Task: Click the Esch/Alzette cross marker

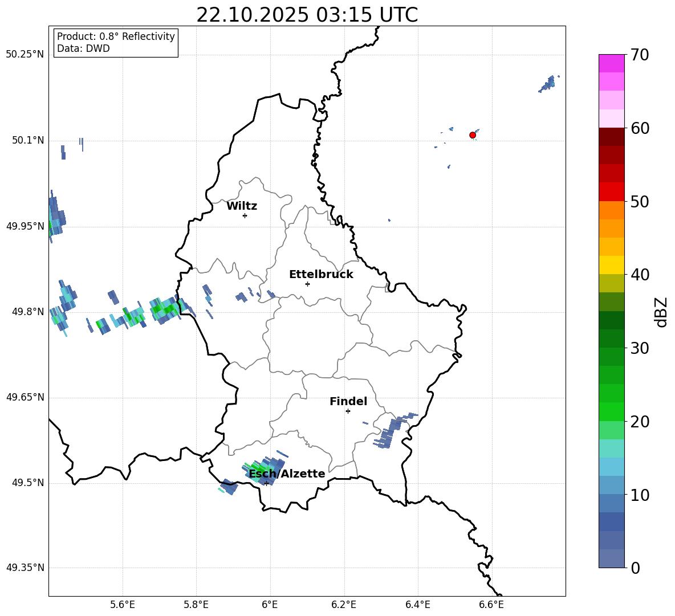Action: pos(266,483)
